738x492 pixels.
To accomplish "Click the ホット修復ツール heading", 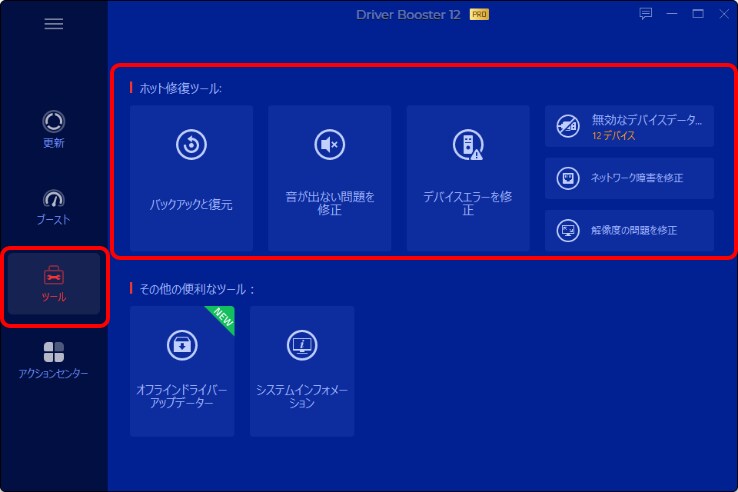I will click(180, 89).
